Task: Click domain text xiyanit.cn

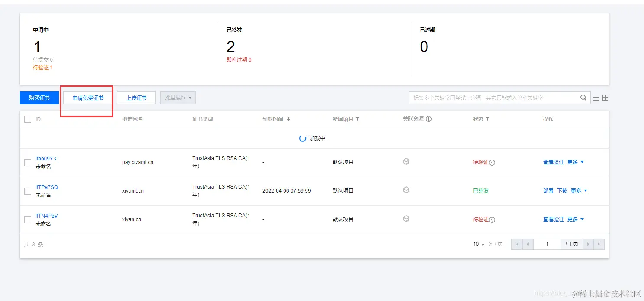Action: (x=133, y=191)
